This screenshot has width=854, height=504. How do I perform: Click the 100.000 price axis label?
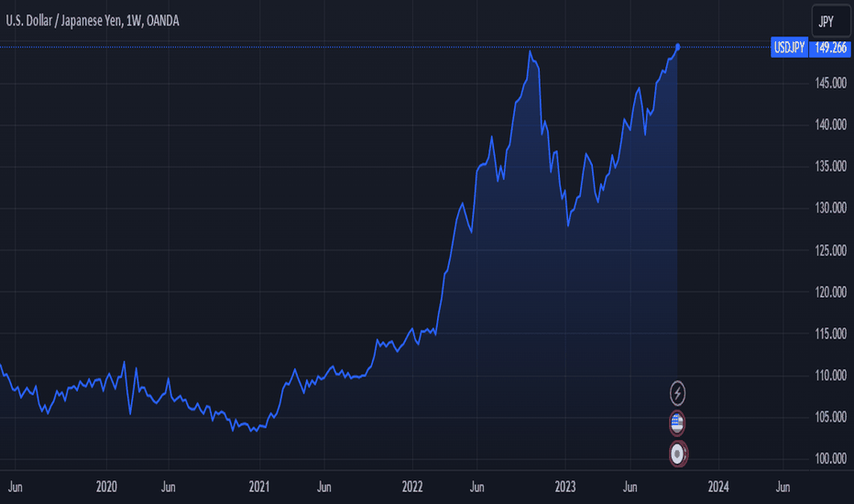point(830,459)
